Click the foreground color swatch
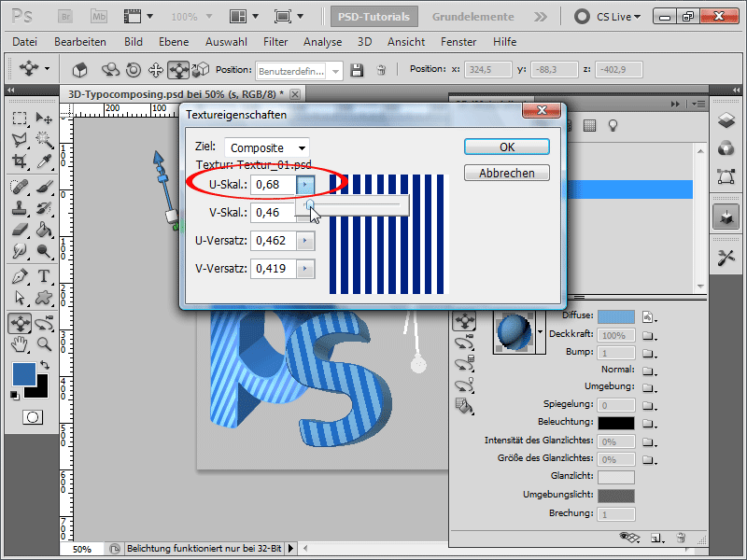This screenshot has height=560, width=747. (x=24, y=374)
